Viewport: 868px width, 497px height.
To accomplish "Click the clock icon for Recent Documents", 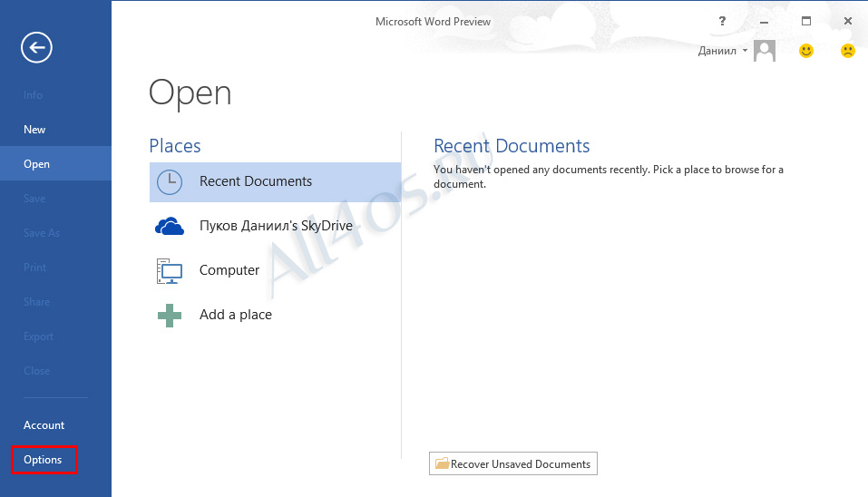I will [170, 182].
